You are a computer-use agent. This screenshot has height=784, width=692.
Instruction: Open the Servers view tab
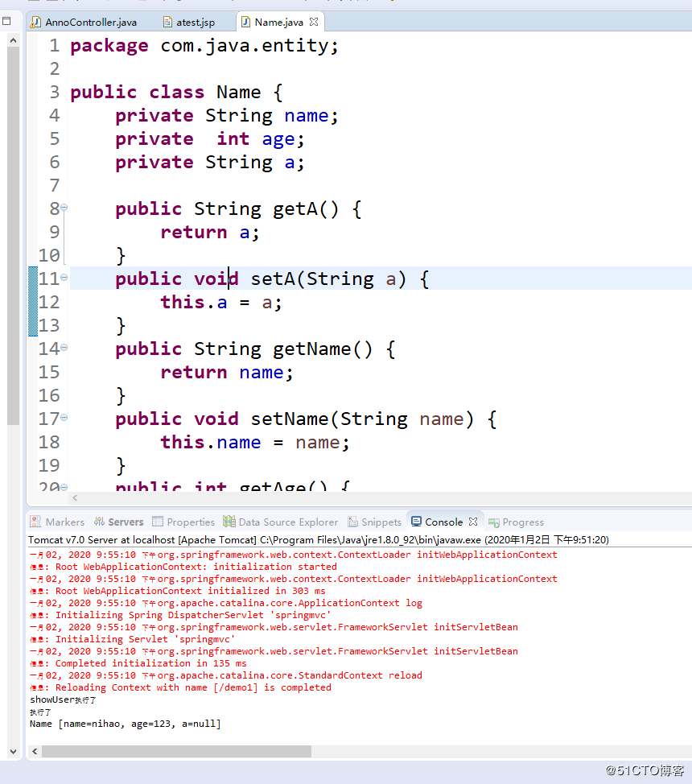119,522
